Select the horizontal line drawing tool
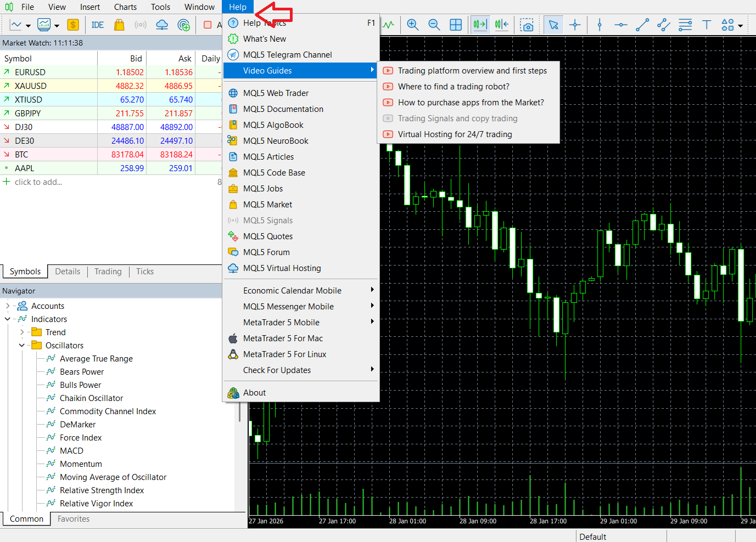756x542 pixels. tap(621, 25)
